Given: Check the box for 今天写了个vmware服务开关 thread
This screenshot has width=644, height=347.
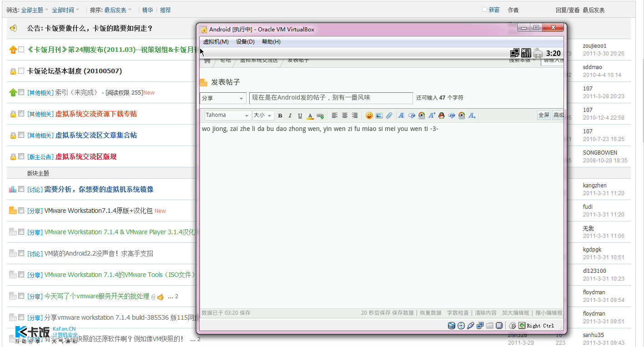Looking at the screenshot, I should (21, 296).
